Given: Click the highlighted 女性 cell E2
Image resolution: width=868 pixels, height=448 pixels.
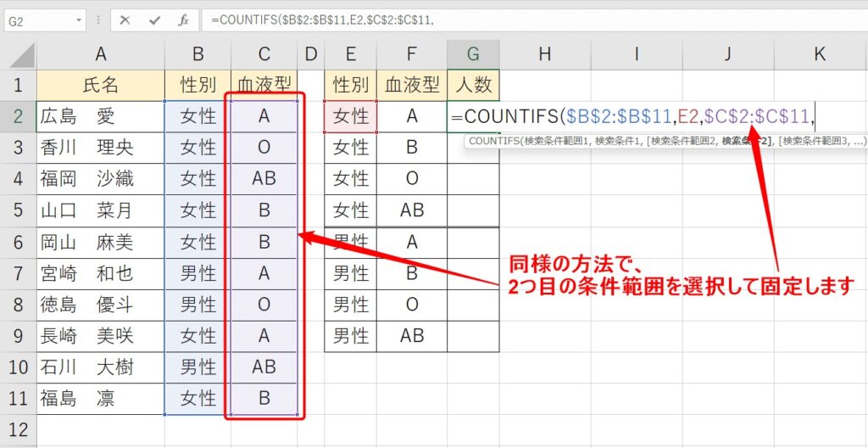Looking at the screenshot, I should (351, 116).
